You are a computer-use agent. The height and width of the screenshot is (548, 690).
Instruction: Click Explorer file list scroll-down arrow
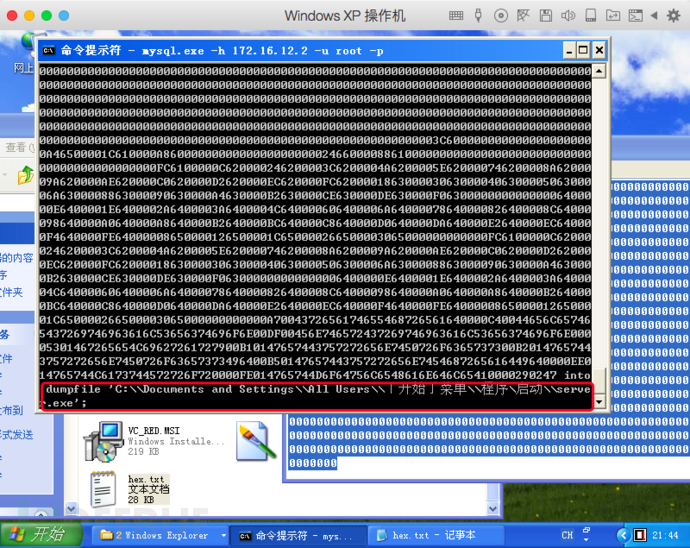pyautogui.click(x=493, y=509)
